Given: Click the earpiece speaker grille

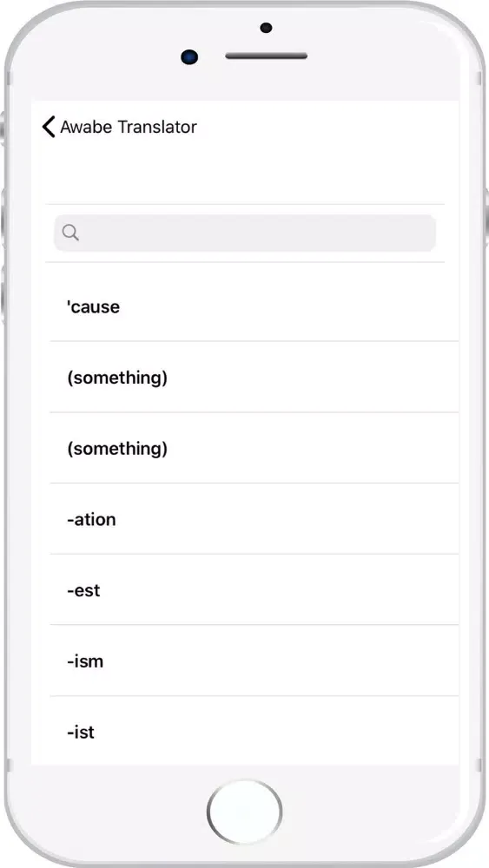Looking at the screenshot, I should coord(267,56).
